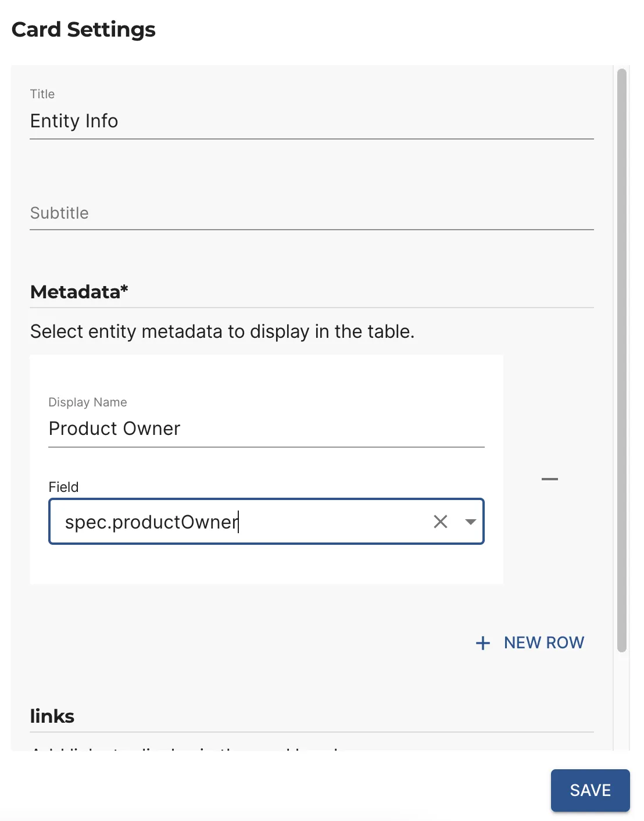644x821 pixels.
Task: Click into the Subtitle input field
Action: coord(311,213)
